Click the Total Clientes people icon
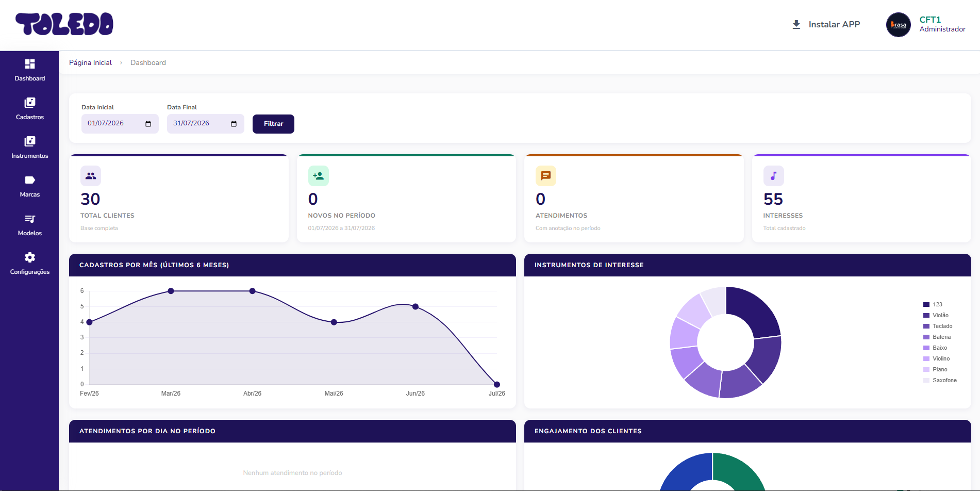Viewport: 980px width, 491px height. pyautogui.click(x=91, y=176)
